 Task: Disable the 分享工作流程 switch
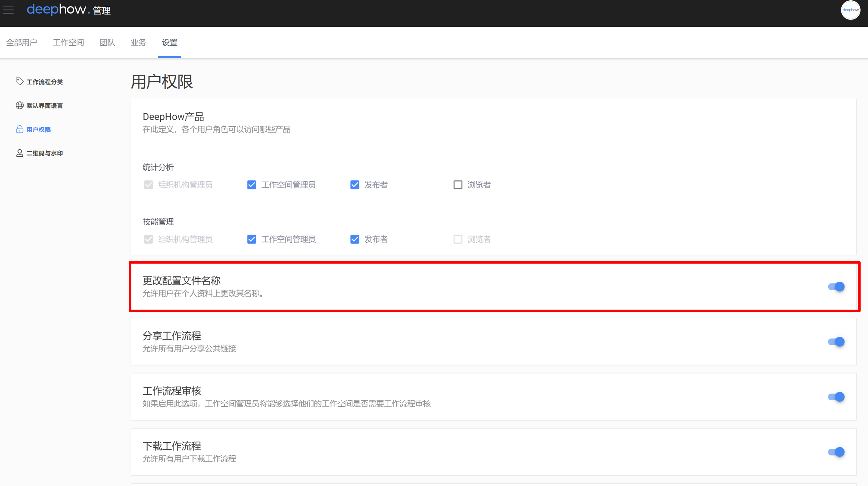pyautogui.click(x=836, y=342)
